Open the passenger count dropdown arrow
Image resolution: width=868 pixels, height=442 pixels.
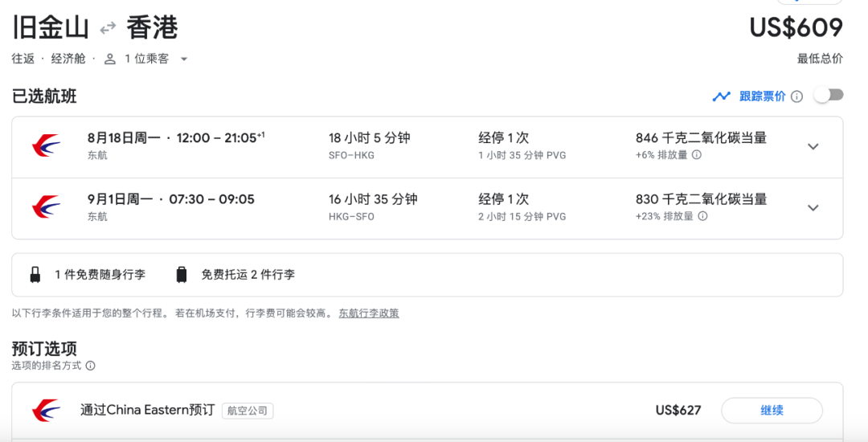pos(184,59)
